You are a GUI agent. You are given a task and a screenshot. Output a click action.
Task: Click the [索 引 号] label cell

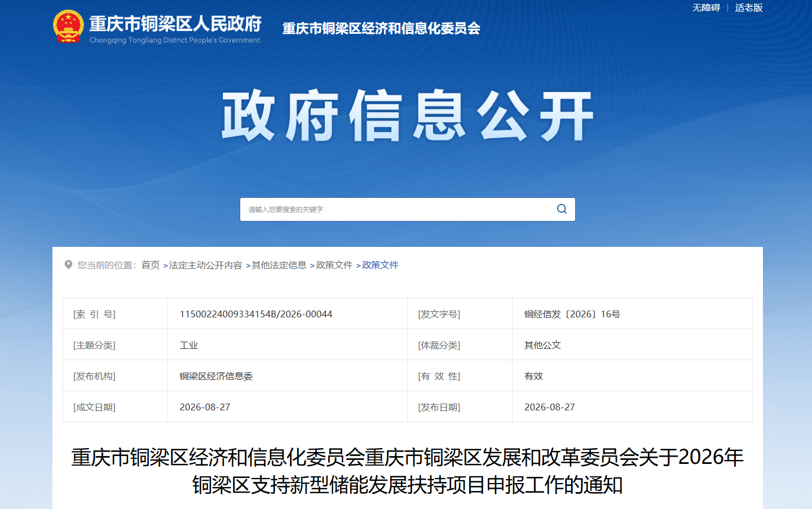[115, 314]
